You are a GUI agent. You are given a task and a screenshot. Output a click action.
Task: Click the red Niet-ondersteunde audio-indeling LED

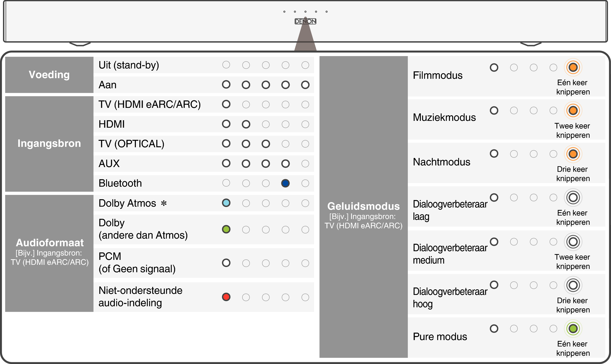[x=226, y=297]
